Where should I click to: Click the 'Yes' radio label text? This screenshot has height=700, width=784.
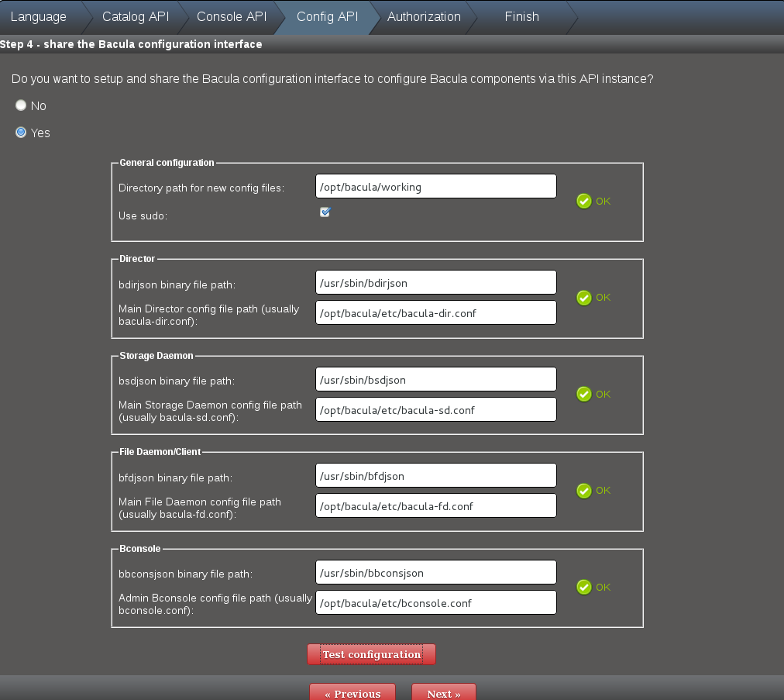click(40, 133)
